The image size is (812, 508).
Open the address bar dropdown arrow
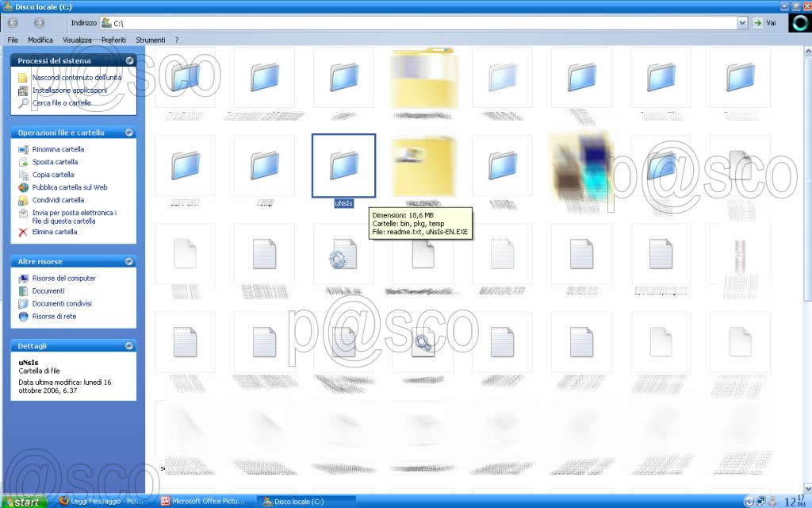tap(742, 23)
